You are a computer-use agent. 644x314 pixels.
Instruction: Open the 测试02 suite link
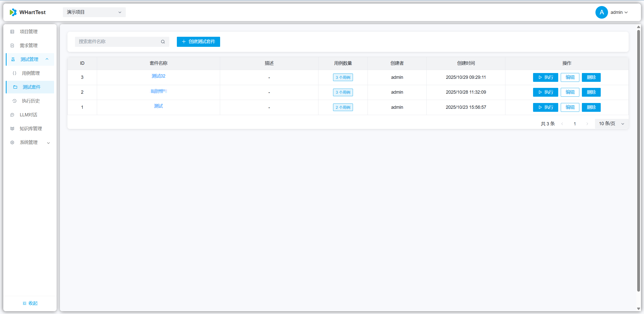coord(158,76)
